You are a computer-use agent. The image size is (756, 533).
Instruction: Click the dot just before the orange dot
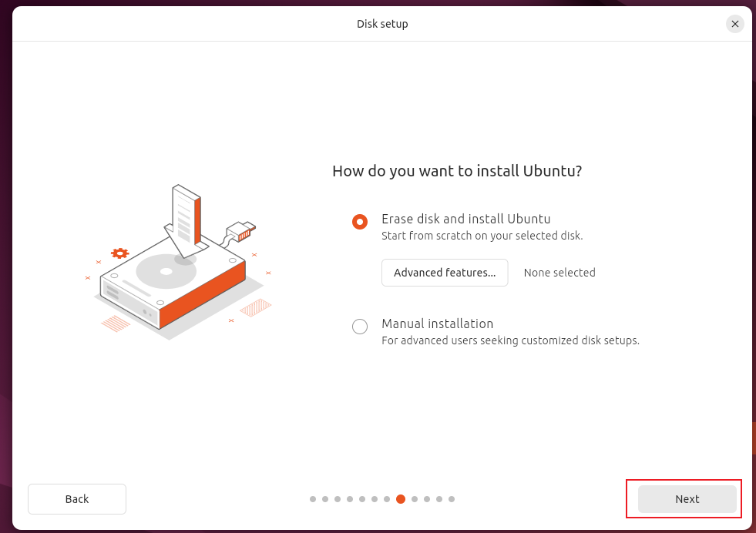click(x=387, y=499)
